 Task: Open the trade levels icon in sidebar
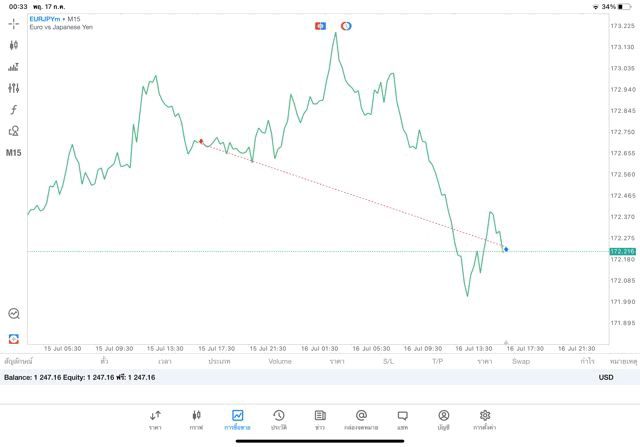pyautogui.click(x=14, y=66)
